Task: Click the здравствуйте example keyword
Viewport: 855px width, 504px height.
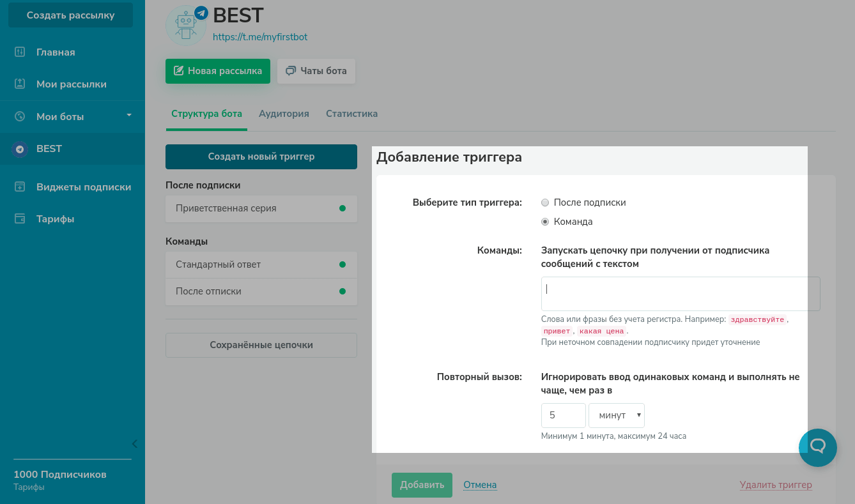Action: pos(757,319)
